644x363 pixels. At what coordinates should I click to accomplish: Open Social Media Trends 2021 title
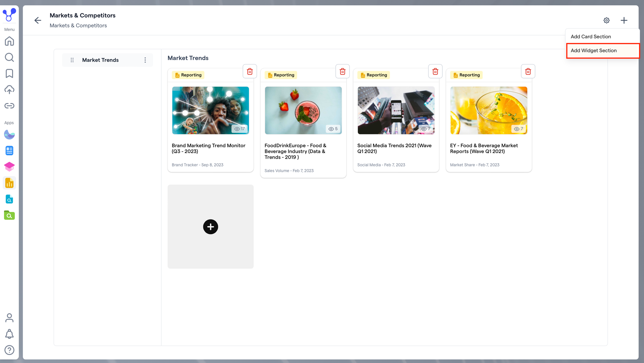coord(394,148)
